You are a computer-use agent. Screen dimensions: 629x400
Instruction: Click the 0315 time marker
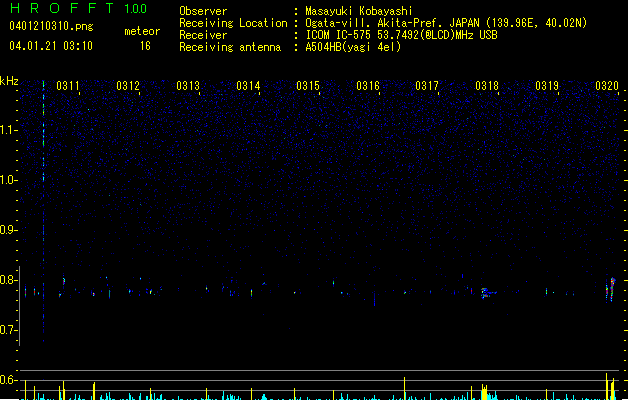[x=308, y=86]
